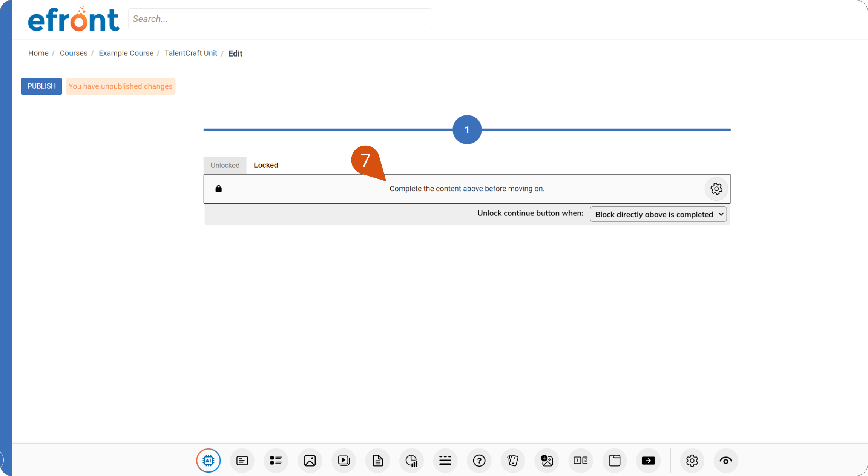
Task: Open the AI content generator tool
Action: (208, 460)
